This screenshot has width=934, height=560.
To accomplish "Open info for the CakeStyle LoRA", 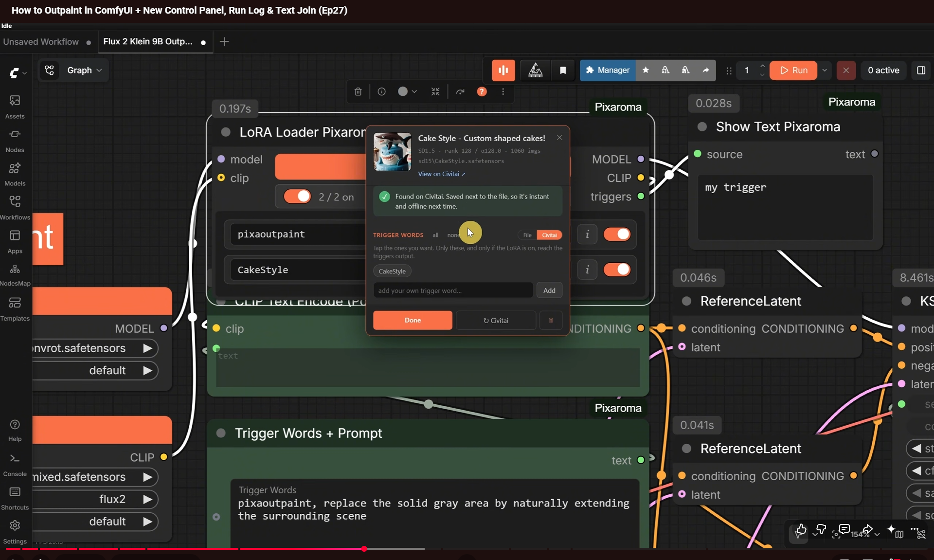I will click(587, 270).
